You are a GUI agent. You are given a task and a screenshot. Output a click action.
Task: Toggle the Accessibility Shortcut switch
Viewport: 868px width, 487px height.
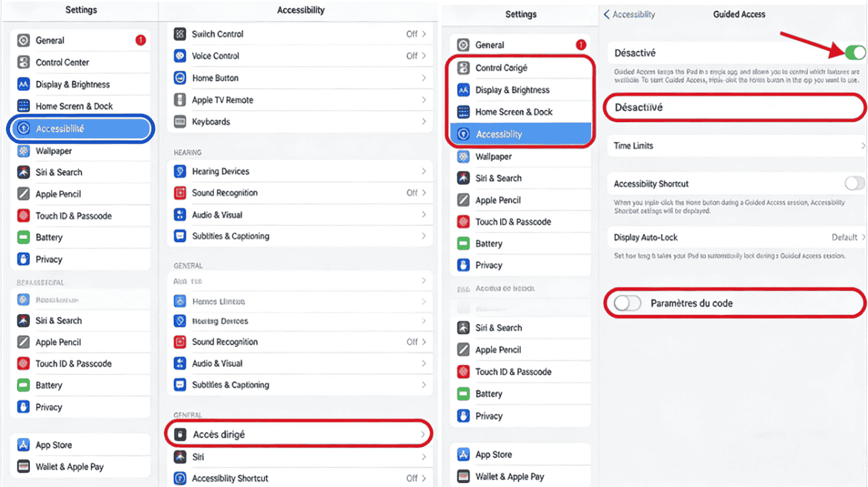pyautogui.click(x=854, y=184)
